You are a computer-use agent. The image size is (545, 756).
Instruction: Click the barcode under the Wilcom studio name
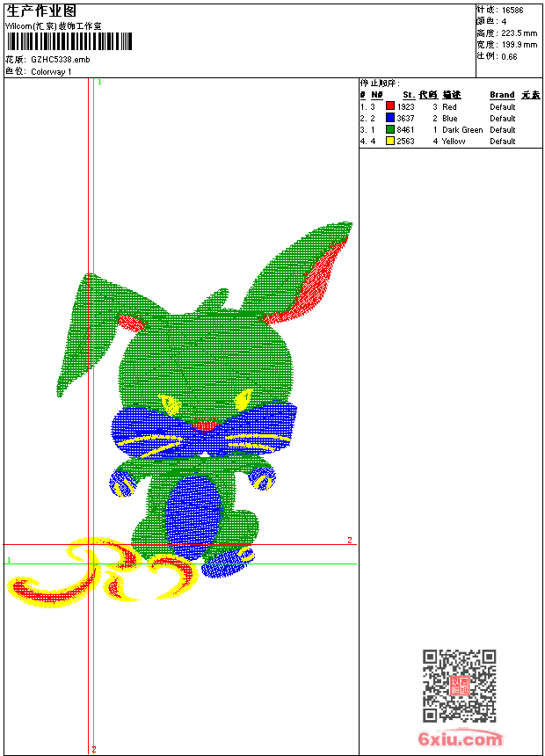click(69, 41)
